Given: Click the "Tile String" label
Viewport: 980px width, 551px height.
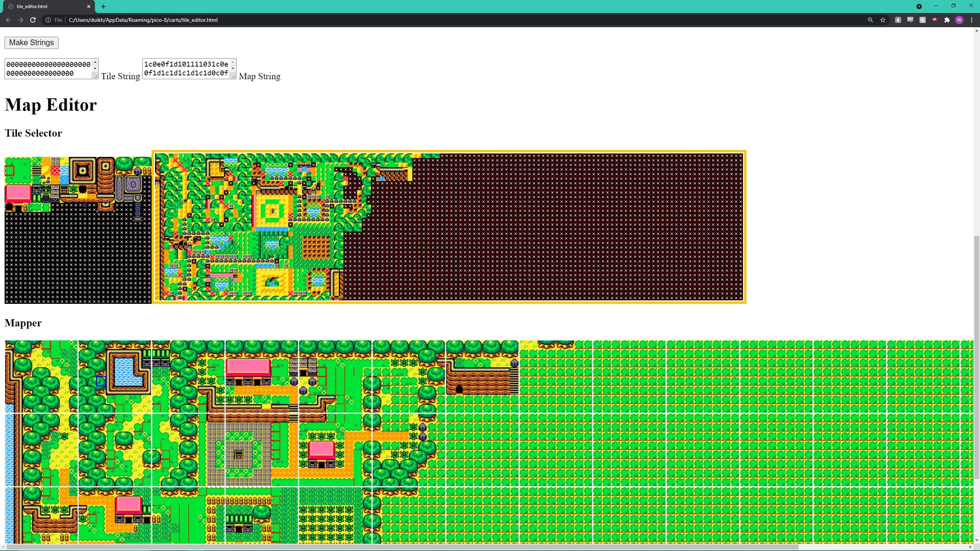Looking at the screenshot, I should pos(121,76).
